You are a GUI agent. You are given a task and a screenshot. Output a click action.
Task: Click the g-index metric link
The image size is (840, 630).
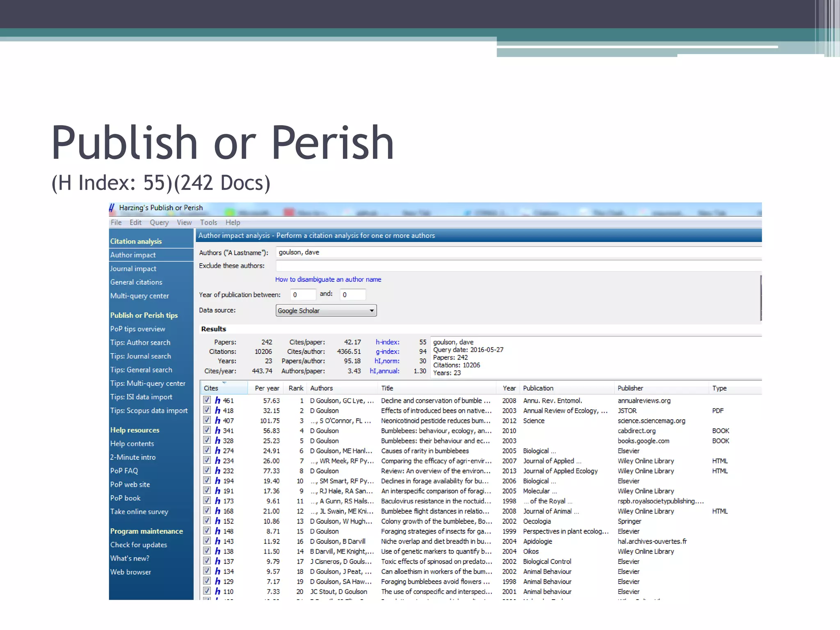(x=387, y=352)
